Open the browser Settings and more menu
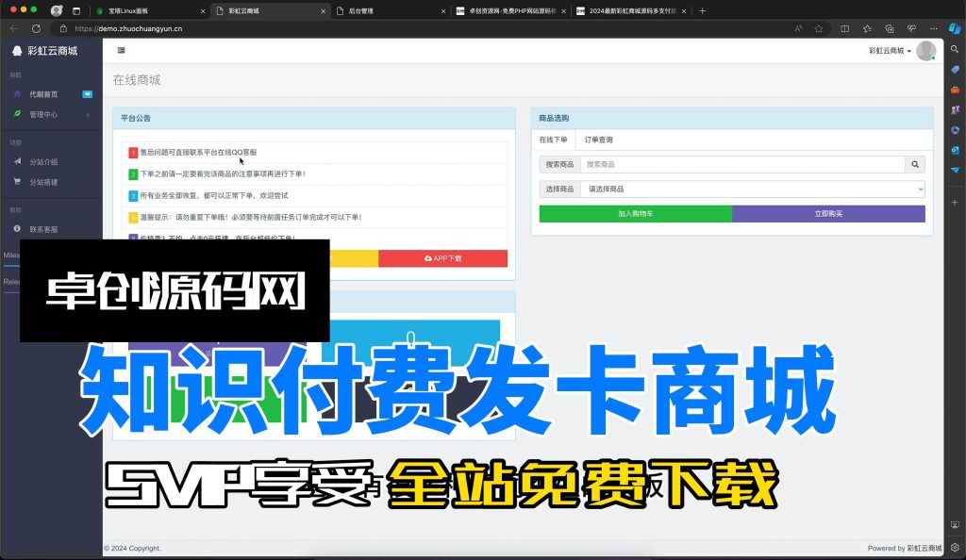Viewport: 966px width, 560px height. (x=933, y=28)
